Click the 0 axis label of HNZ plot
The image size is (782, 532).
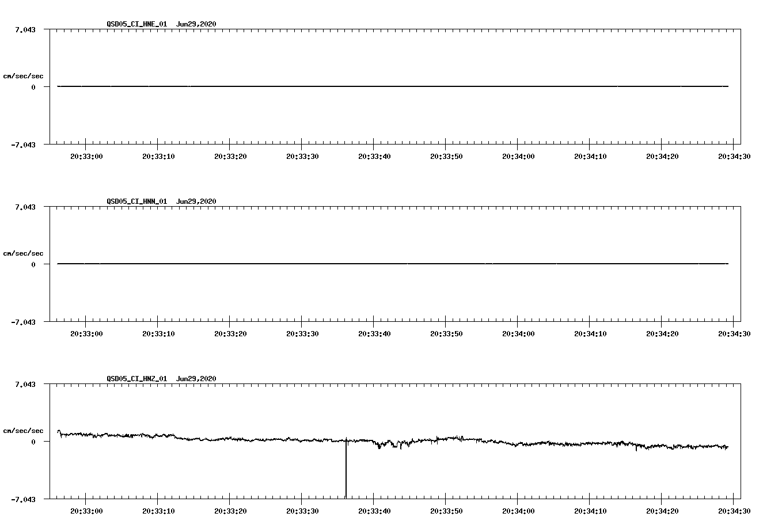pyautogui.click(x=33, y=442)
